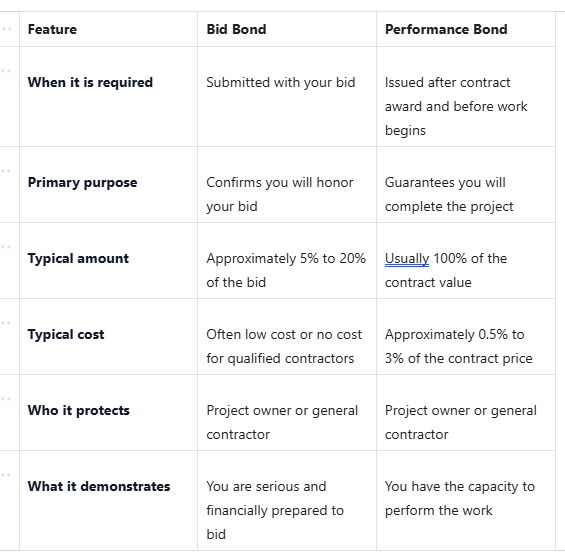This screenshot has width=565, height=560.
Task: Click row handle beside What it demonstrates
Action: tap(6, 475)
